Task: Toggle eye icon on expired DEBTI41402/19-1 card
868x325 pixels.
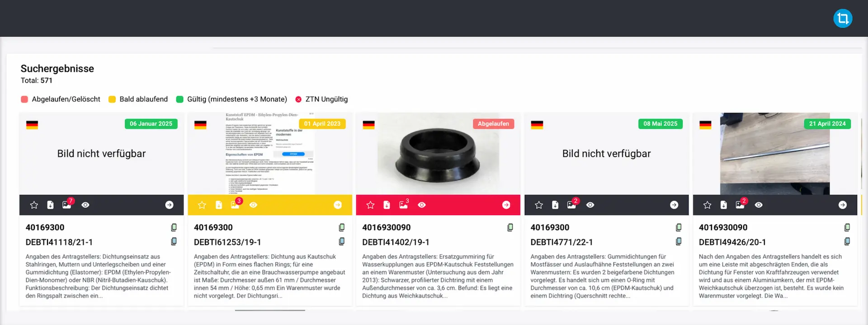Action: pyautogui.click(x=422, y=205)
